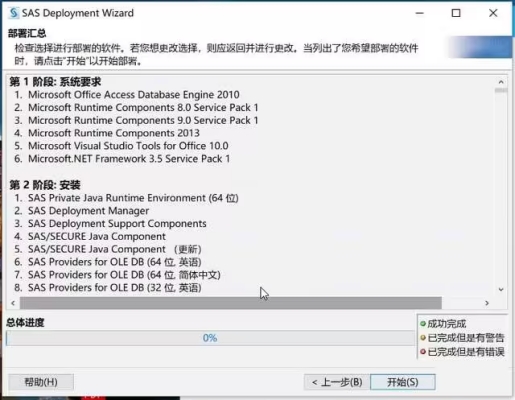Click the vertical scrollbar thumb
515x400 pixels.
click(x=501, y=90)
